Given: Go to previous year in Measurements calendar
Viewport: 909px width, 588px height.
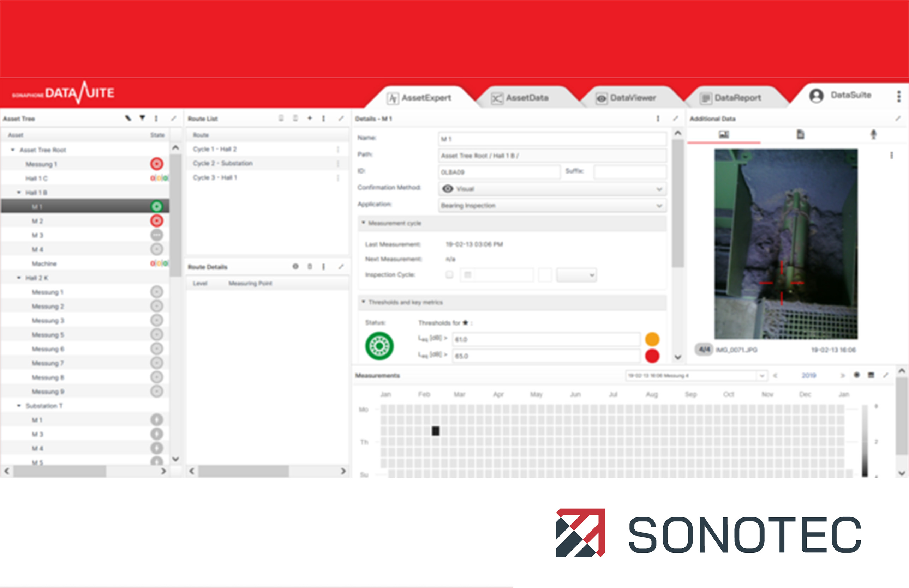Looking at the screenshot, I should [775, 375].
